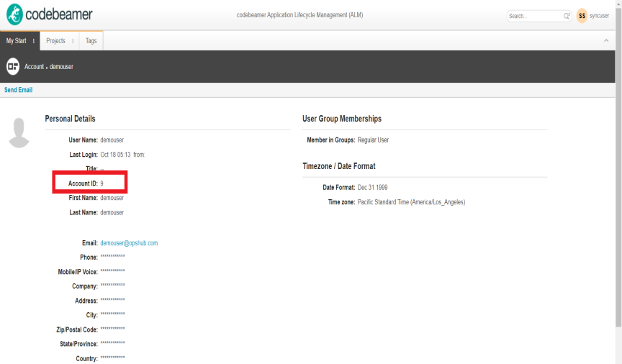The image size is (622, 364).
Task: Click demouser in the breadcrumb
Action: click(x=61, y=67)
